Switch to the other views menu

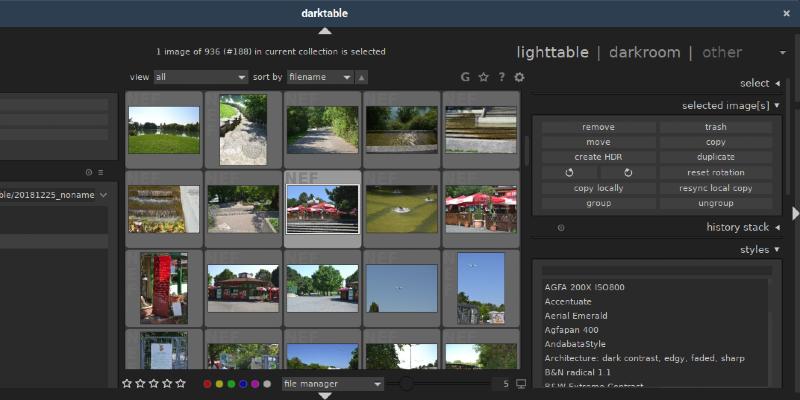[x=722, y=52]
